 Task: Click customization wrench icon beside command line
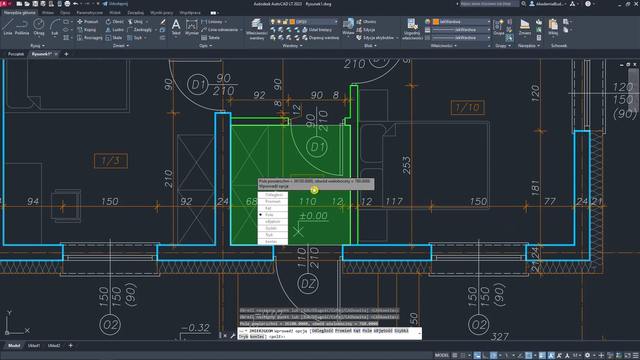(x=233, y=336)
